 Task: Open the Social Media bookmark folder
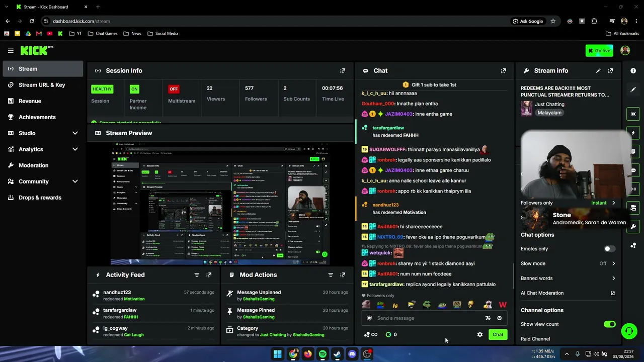(163, 34)
